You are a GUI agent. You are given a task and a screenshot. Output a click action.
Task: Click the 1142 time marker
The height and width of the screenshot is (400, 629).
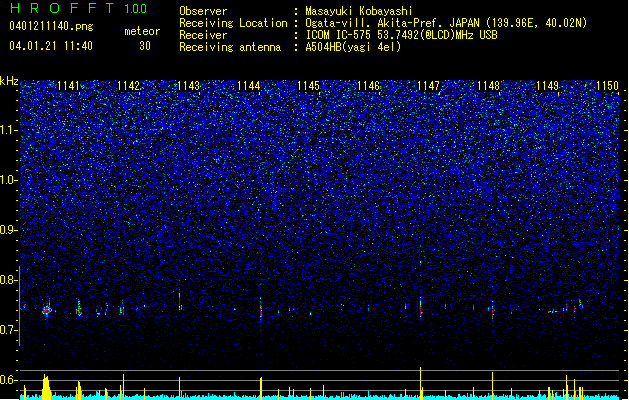click(x=128, y=86)
